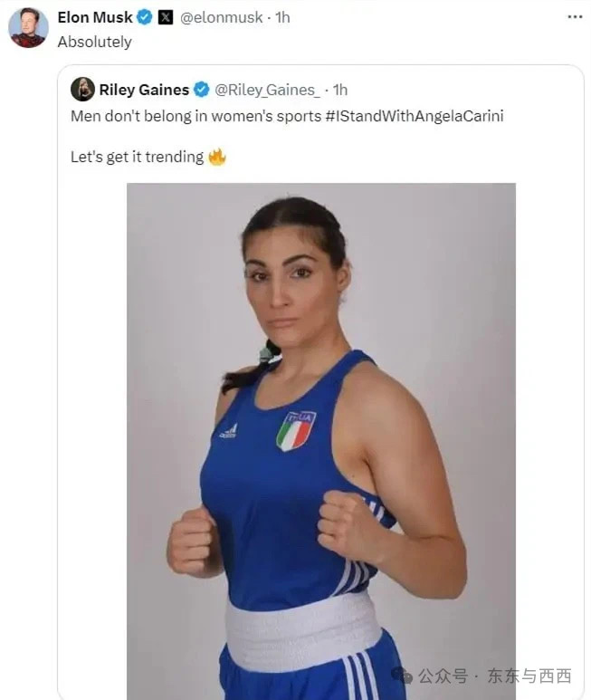
Task: Click the #IStandWithAngelaCarini hashtag
Action: [415, 116]
